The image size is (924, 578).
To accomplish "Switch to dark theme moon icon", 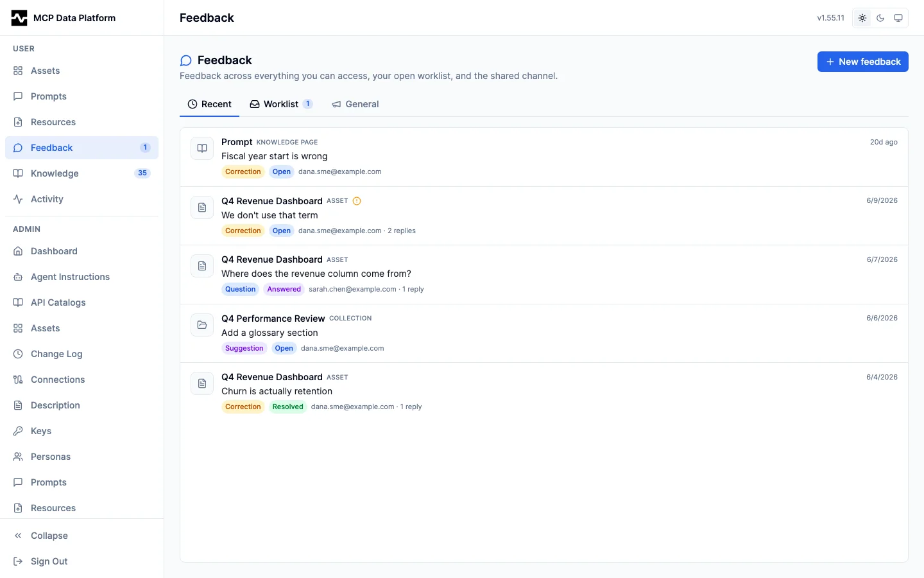I will tap(880, 18).
